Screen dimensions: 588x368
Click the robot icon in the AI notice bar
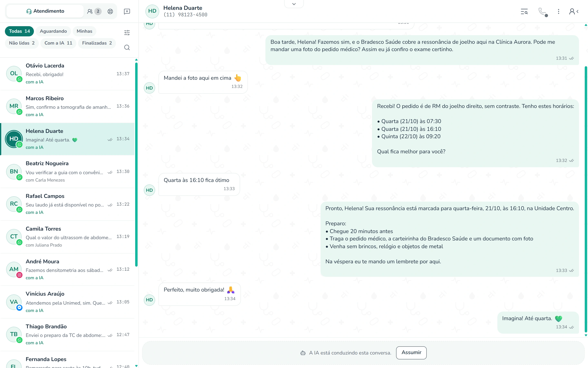[303, 353]
